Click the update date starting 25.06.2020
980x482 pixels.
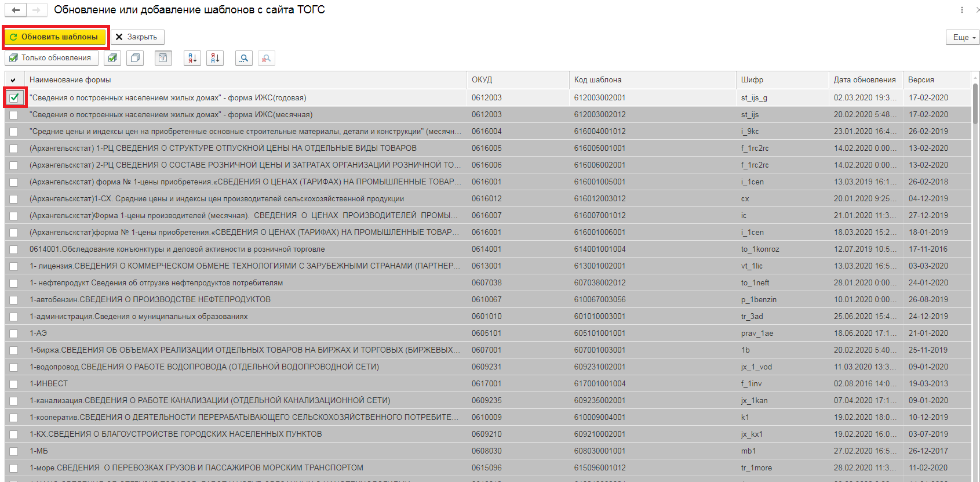coord(865,317)
